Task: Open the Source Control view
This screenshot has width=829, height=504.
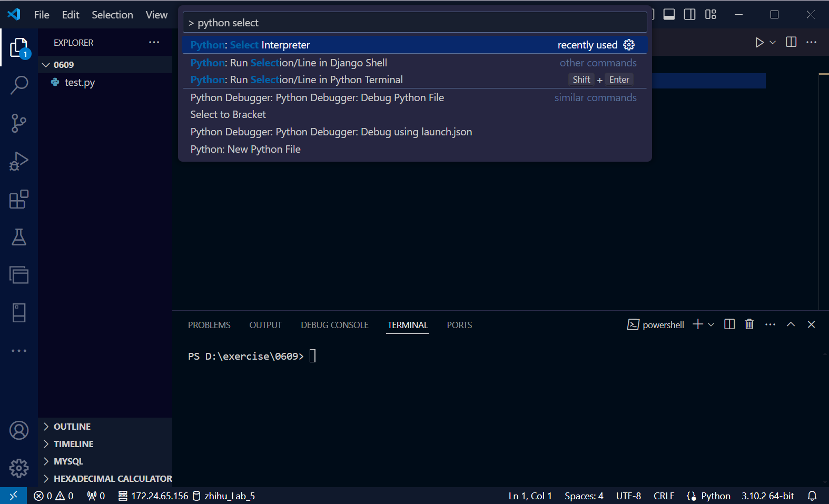Action: coord(19,123)
